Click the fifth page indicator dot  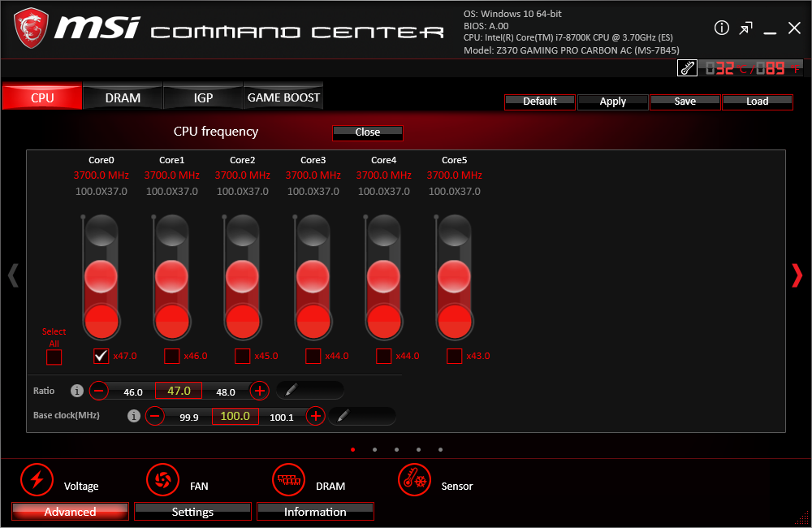pos(441,450)
